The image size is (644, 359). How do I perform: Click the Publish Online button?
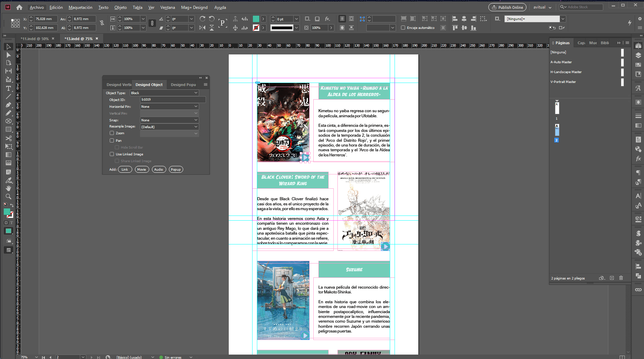tap(507, 7)
